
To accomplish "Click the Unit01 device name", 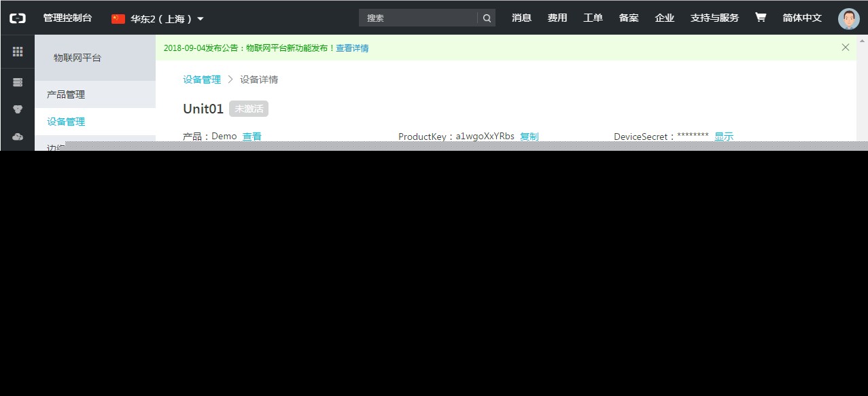I will coord(203,109).
